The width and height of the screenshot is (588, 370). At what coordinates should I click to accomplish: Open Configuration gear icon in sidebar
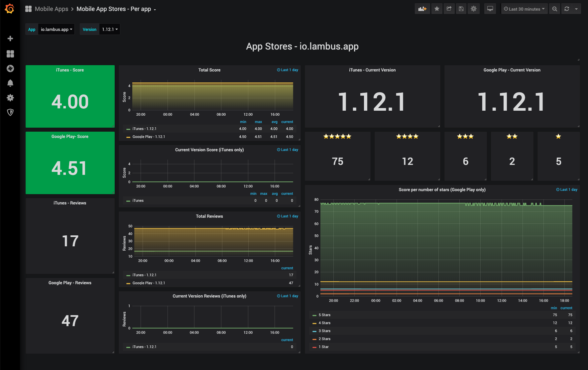coord(10,98)
